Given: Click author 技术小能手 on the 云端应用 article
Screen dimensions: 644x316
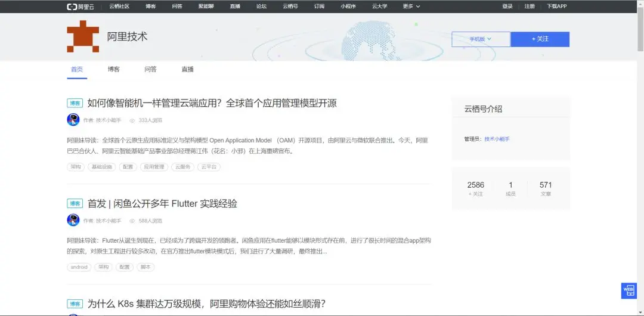Looking at the screenshot, I should [109, 120].
